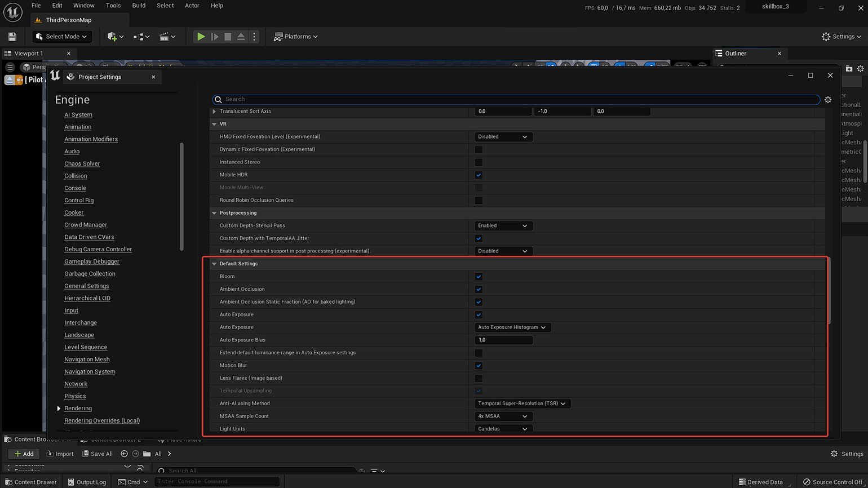Click the orange camera pilot icon
The width and height of the screenshot is (868, 488).
pos(19,80)
